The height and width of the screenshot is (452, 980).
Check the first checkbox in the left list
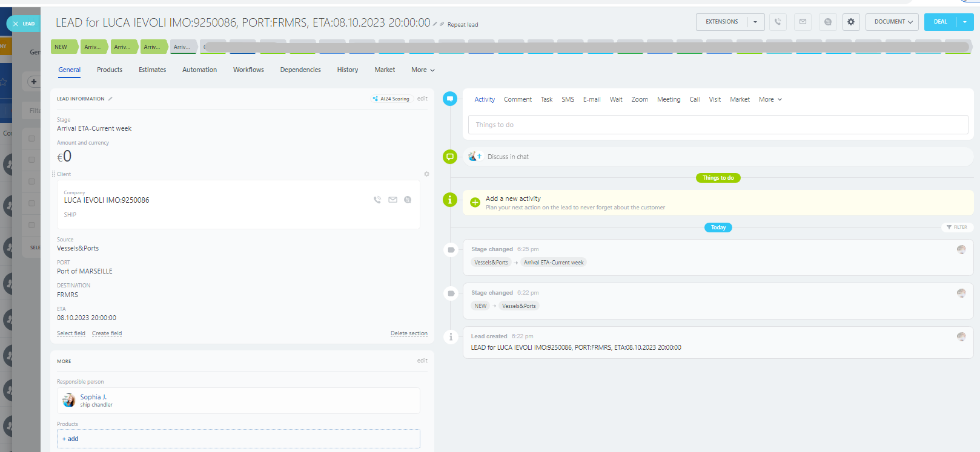[x=31, y=139]
